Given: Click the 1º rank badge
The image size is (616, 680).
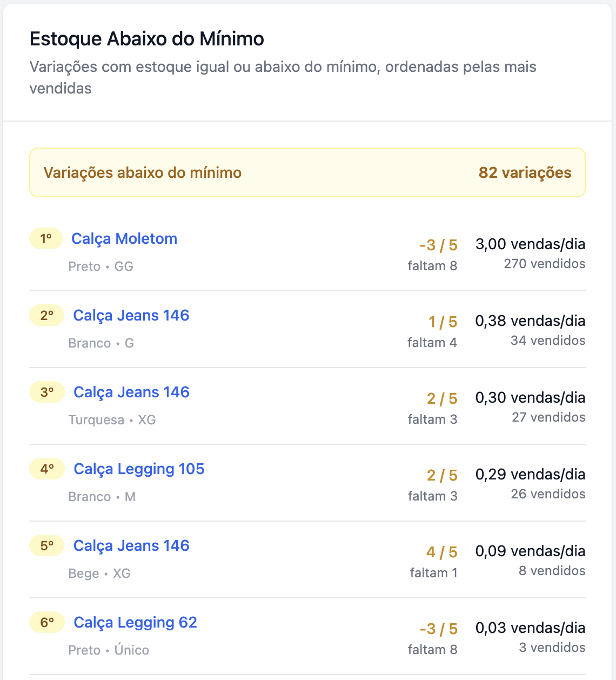Looking at the screenshot, I should pyautogui.click(x=46, y=239).
